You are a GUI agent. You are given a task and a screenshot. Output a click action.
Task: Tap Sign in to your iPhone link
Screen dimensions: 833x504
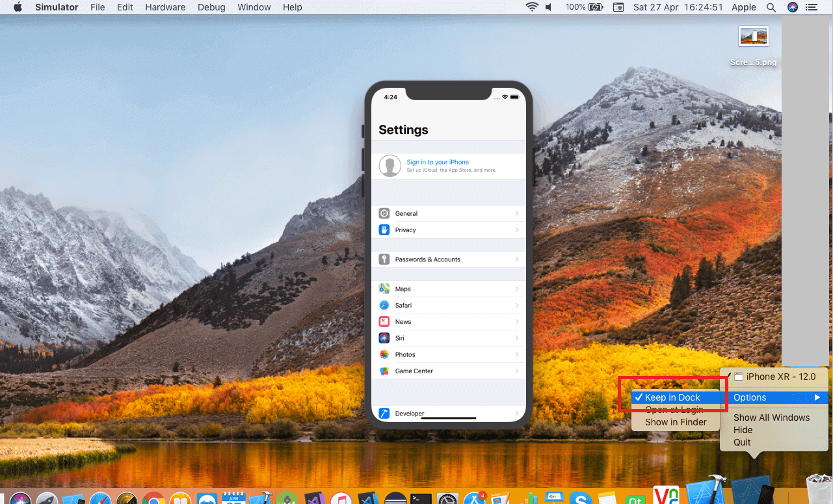[438, 162]
